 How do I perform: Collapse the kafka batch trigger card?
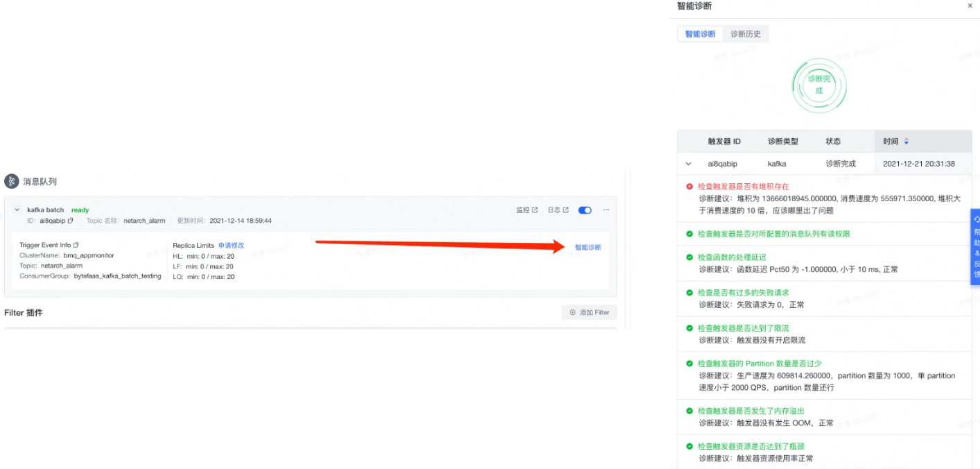click(17, 210)
